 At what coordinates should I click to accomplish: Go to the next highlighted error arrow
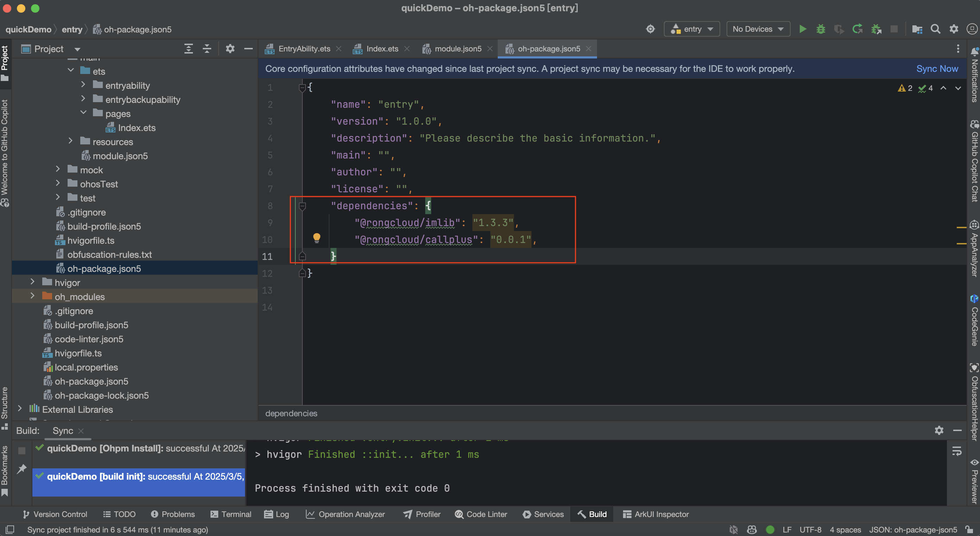[958, 88]
